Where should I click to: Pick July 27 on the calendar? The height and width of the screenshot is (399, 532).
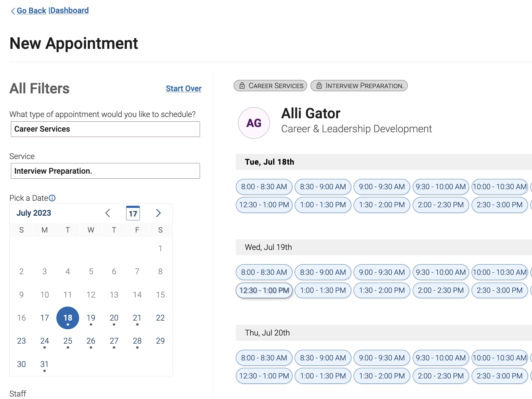click(114, 341)
